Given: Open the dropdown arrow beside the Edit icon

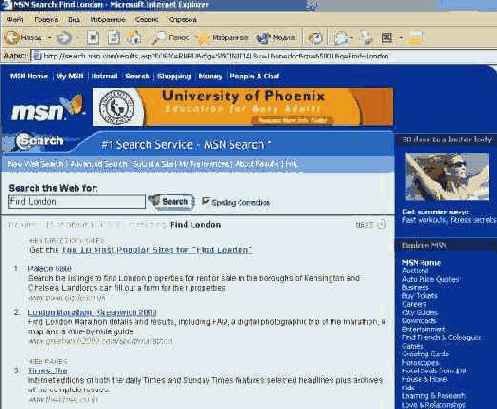Looking at the screenshot, I should pyautogui.click(x=401, y=38).
